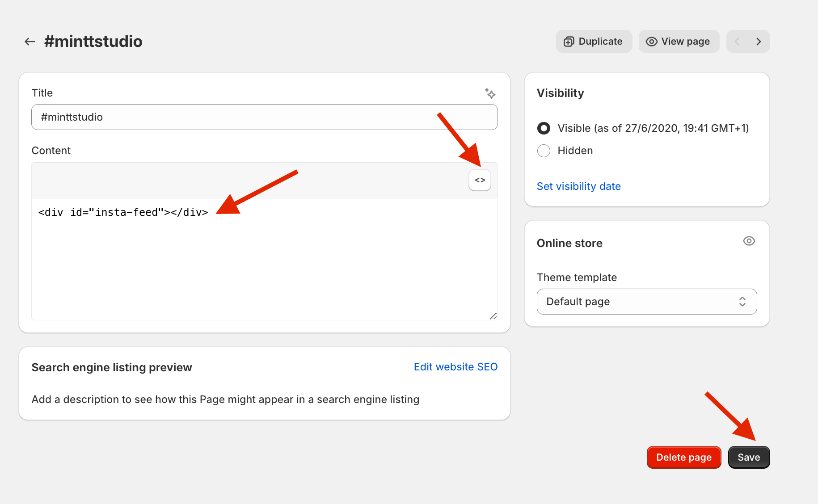Open theme template options via chevron icon

click(742, 302)
